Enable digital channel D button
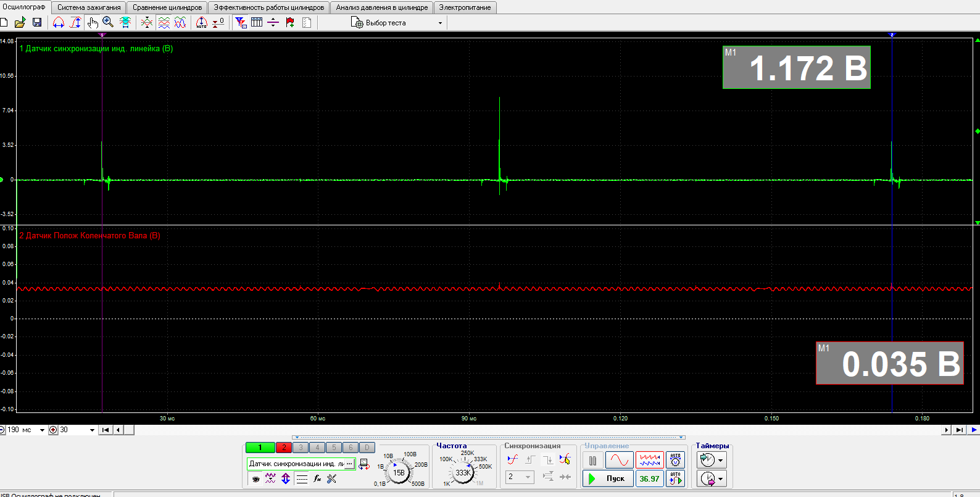Viewport: 980px width, 497px height. (367, 448)
